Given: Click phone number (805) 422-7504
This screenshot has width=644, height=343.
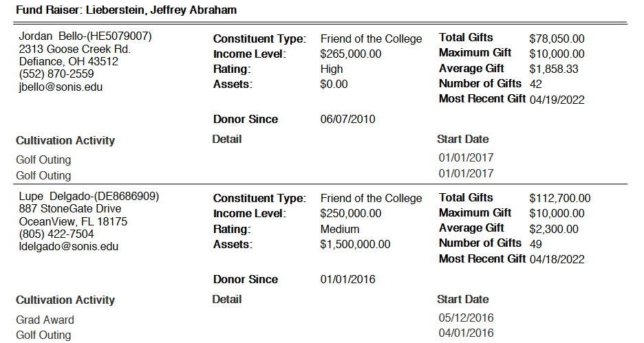Looking at the screenshot, I should pyautogui.click(x=56, y=234).
